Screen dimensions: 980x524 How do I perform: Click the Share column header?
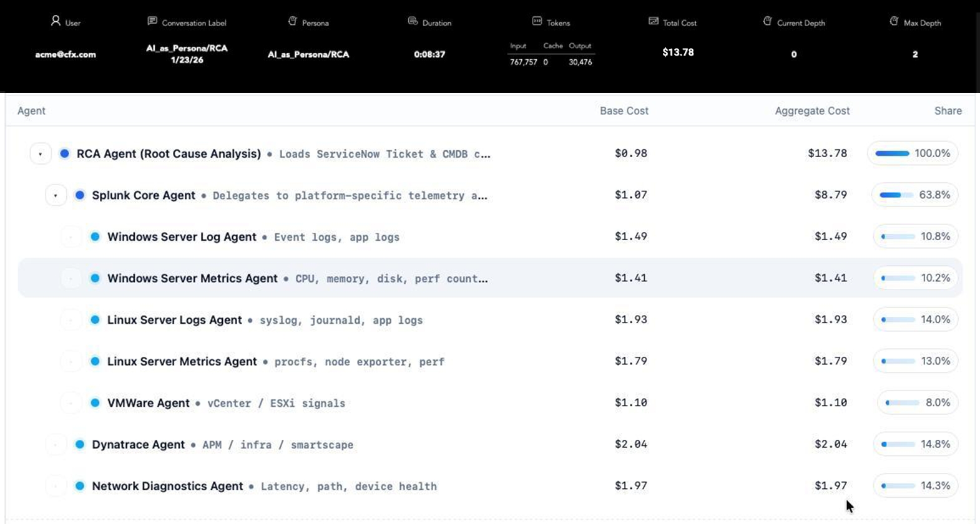948,111
